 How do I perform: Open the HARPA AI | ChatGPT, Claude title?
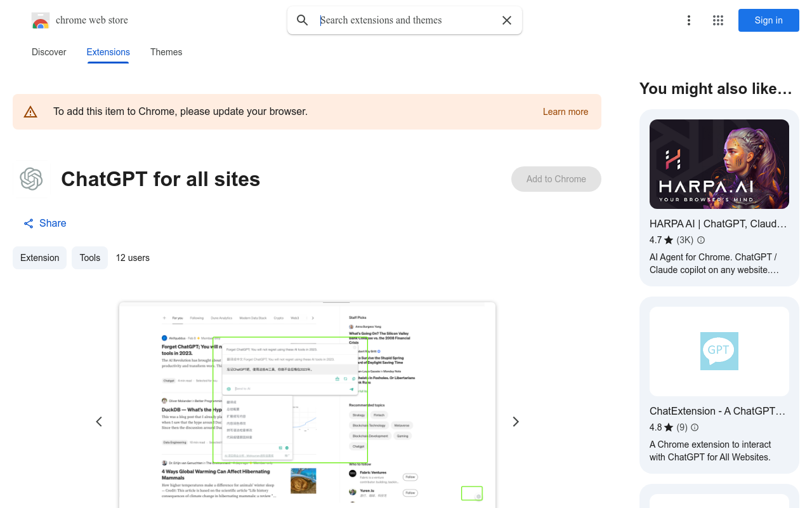tap(718, 224)
